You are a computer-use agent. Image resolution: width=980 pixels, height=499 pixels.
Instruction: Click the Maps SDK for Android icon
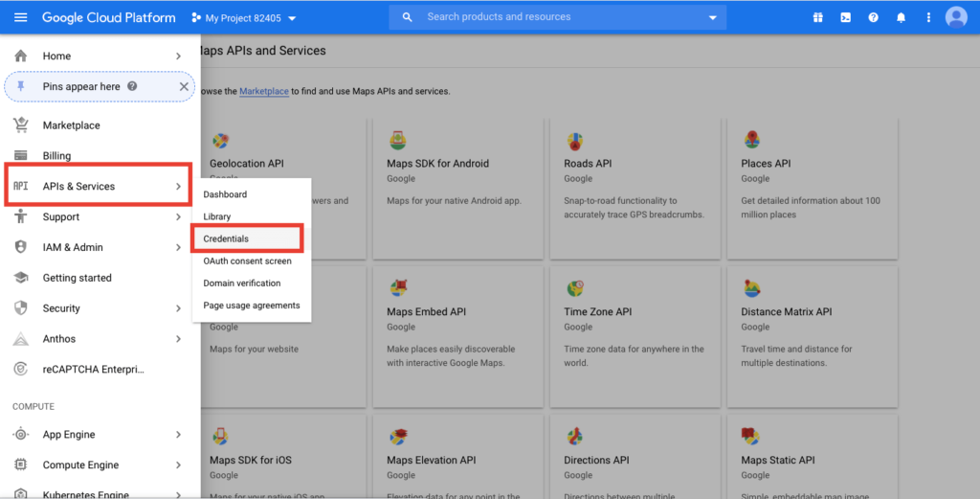coord(397,141)
